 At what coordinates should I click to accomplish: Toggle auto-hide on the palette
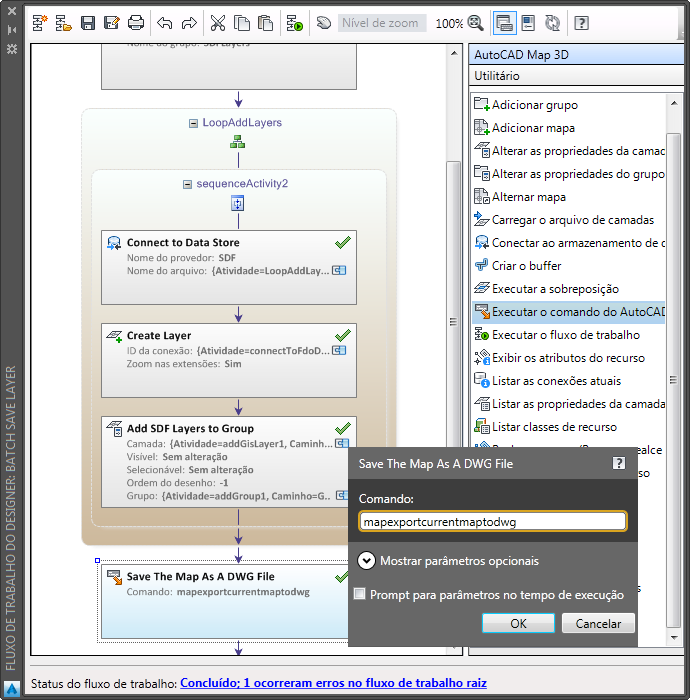click(x=12, y=30)
